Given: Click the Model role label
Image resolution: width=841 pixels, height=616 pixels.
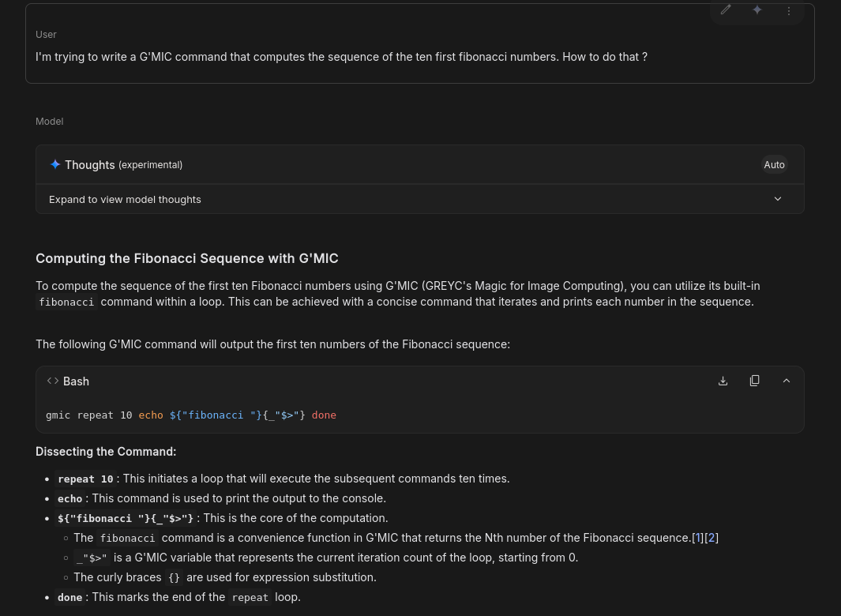Looking at the screenshot, I should [49, 121].
